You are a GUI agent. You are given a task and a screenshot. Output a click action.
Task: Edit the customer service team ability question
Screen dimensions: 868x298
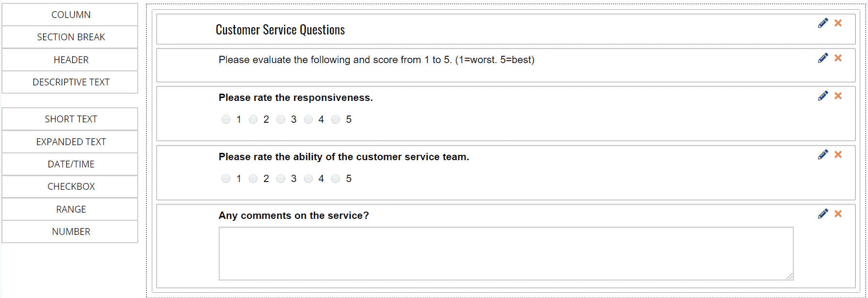(823, 155)
